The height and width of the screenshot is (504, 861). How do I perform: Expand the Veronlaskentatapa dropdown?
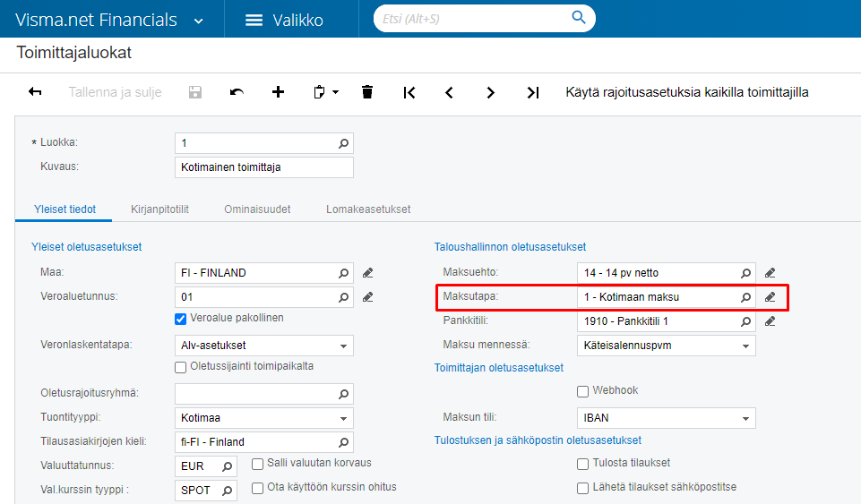[x=343, y=346]
